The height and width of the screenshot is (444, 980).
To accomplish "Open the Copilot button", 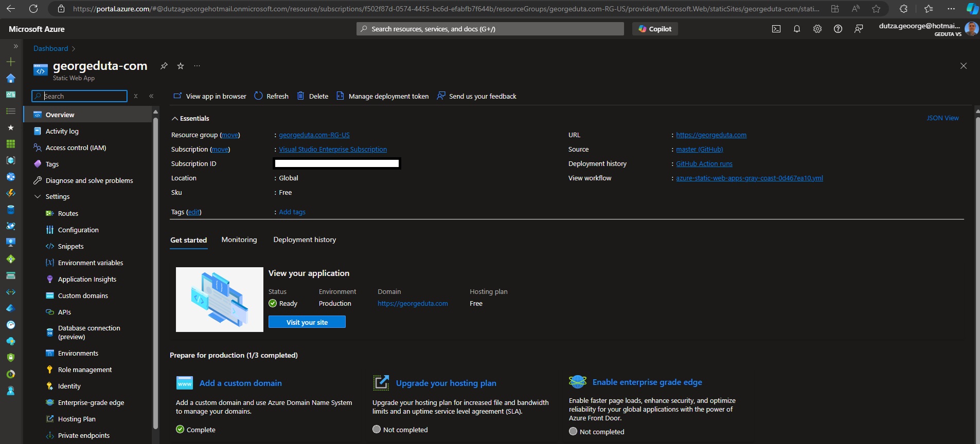I will 655,29.
